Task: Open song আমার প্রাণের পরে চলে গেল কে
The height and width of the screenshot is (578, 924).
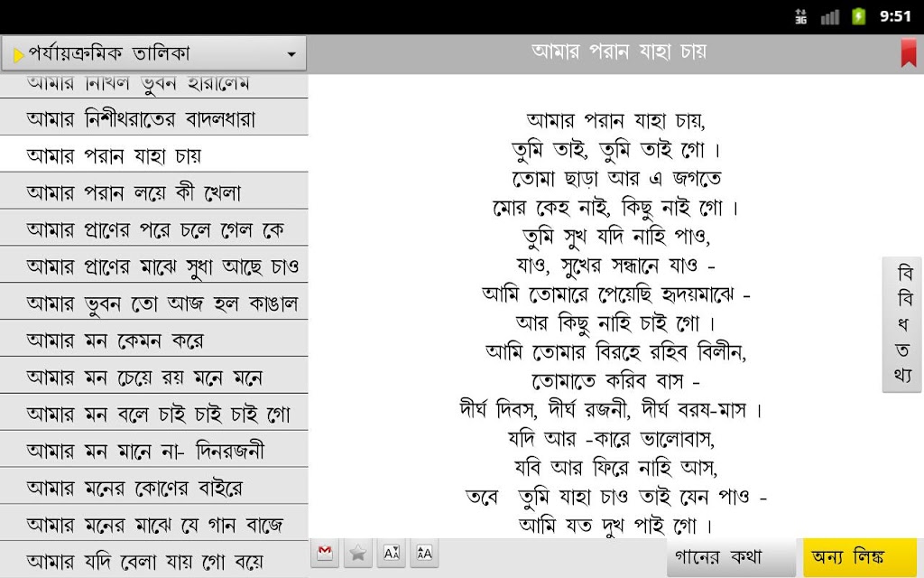Action: point(153,228)
